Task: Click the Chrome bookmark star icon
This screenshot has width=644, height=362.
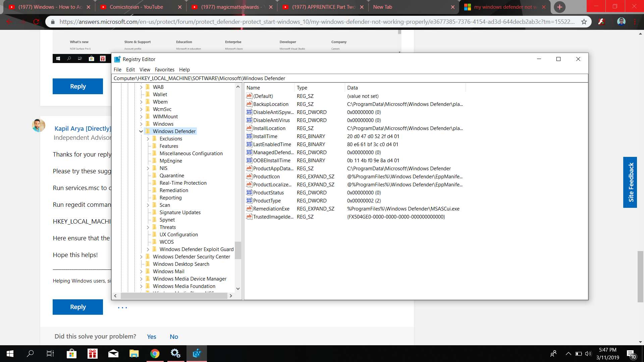Action: [584, 22]
